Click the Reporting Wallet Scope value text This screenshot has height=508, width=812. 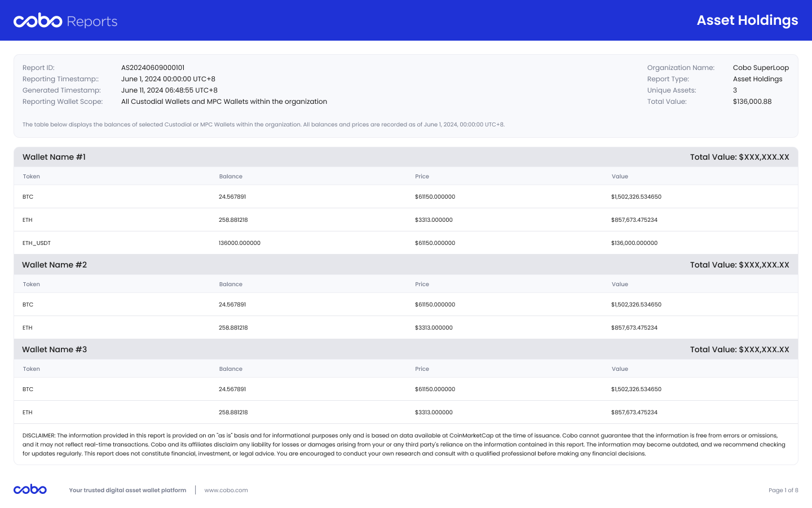coord(224,102)
